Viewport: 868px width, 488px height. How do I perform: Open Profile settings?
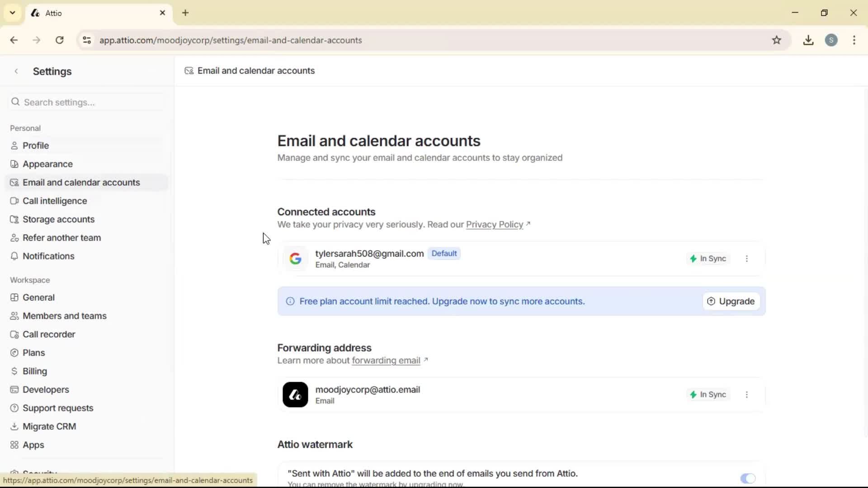tap(87, 145)
